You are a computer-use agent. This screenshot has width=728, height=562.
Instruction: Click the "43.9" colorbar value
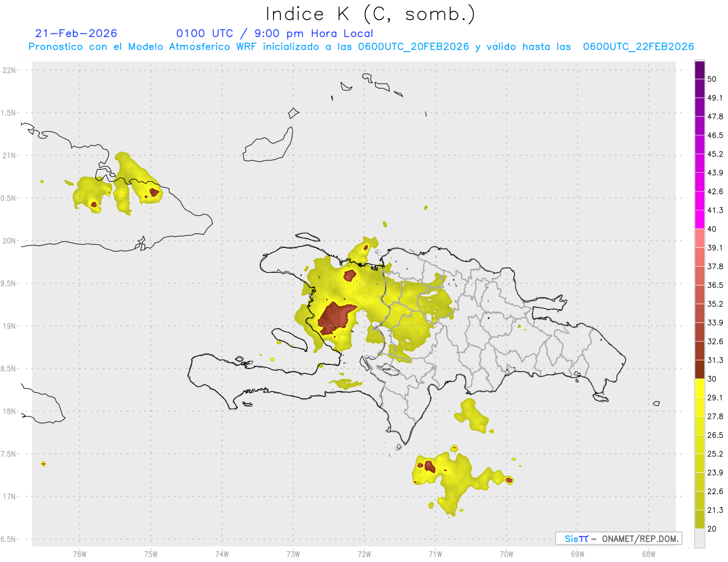[715, 173]
